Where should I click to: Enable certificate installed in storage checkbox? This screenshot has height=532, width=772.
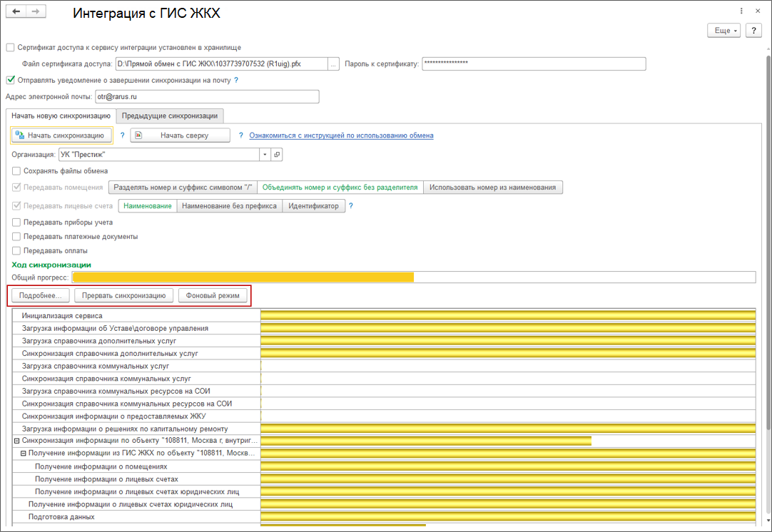pyautogui.click(x=10, y=48)
